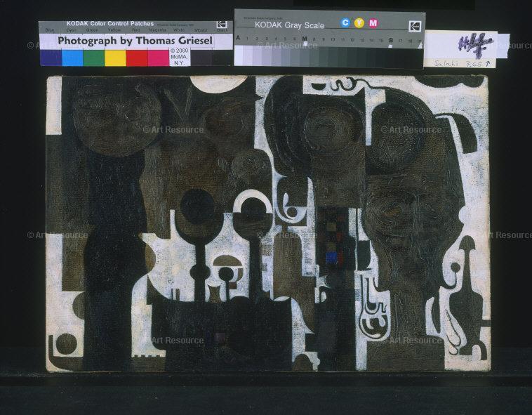
Task: Select the lightest gray scale patch under 'A'
Action: 239,55
